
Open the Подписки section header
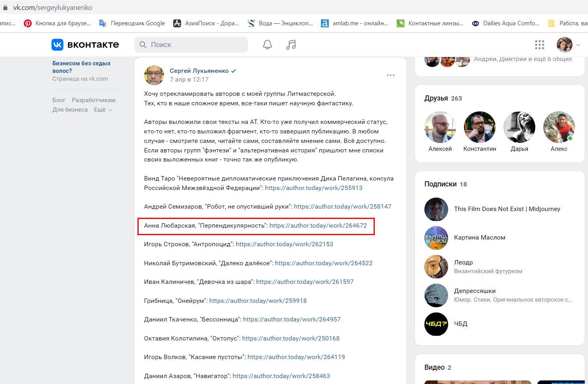pyautogui.click(x=440, y=184)
